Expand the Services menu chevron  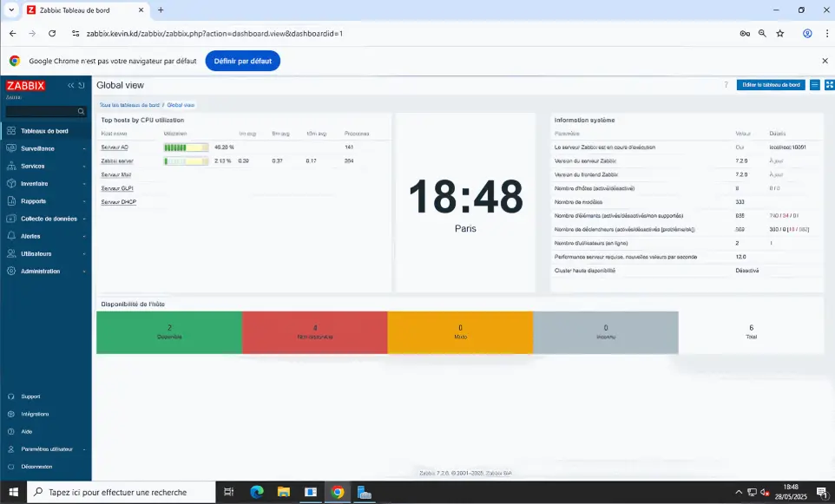point(84,167)
